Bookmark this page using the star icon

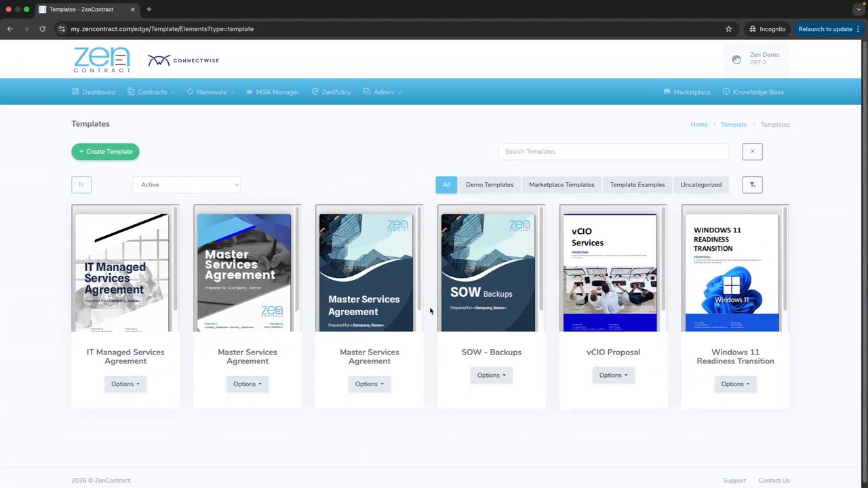pyautogui.click(x=729, y=29)
